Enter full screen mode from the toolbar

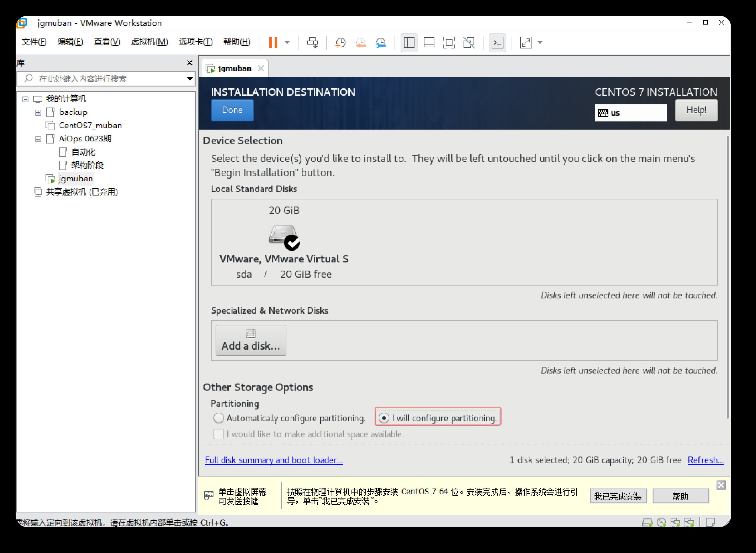[449, 42]
